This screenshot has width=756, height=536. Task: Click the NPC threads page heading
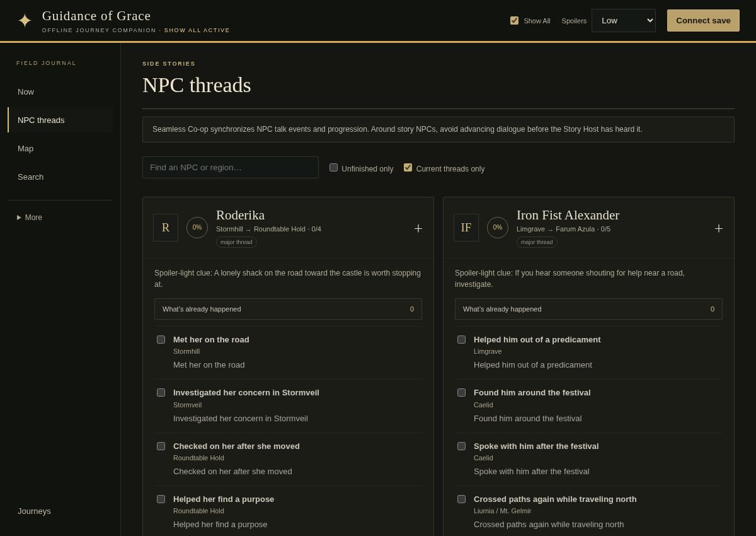tap(197, 85)
